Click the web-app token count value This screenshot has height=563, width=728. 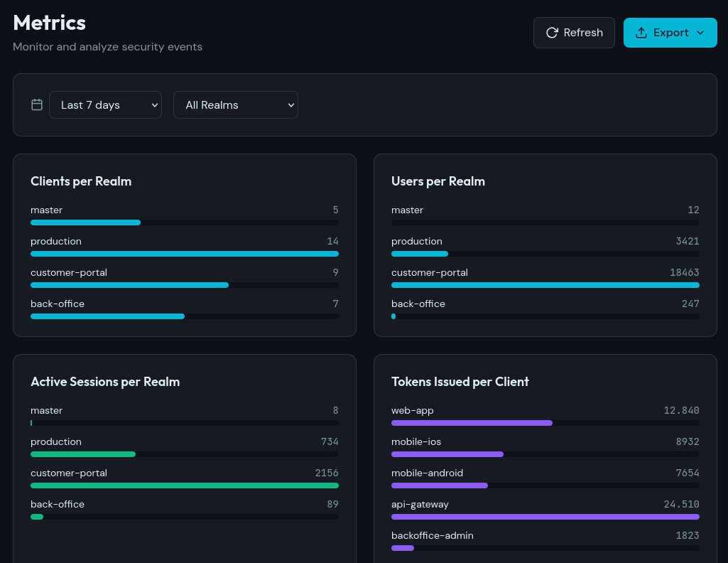[681, 410]
